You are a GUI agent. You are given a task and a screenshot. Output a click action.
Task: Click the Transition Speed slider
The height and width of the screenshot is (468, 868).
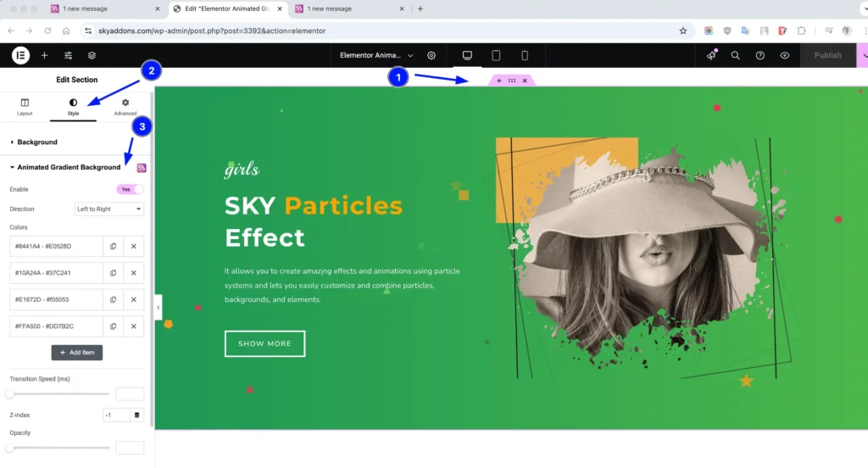coord(59,393)
